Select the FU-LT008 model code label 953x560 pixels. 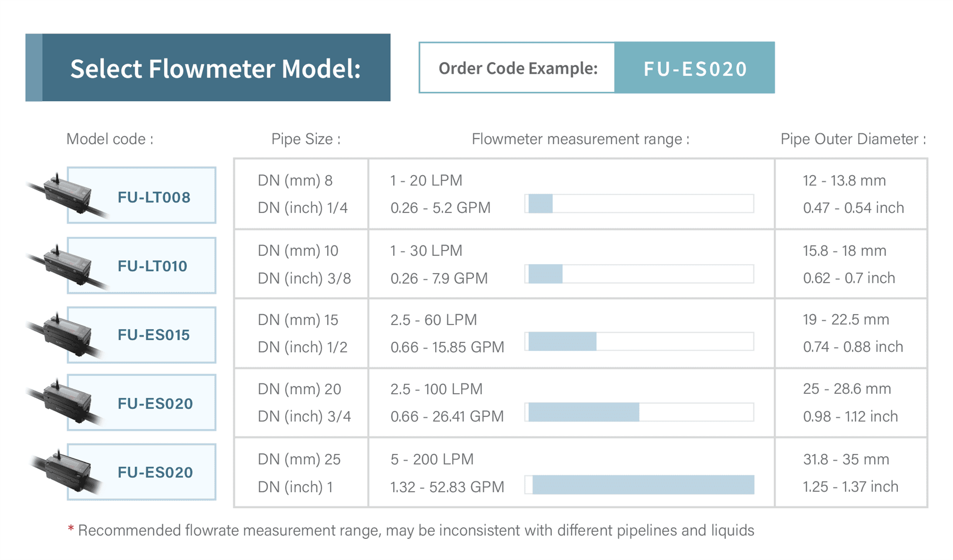pos(154,197)
